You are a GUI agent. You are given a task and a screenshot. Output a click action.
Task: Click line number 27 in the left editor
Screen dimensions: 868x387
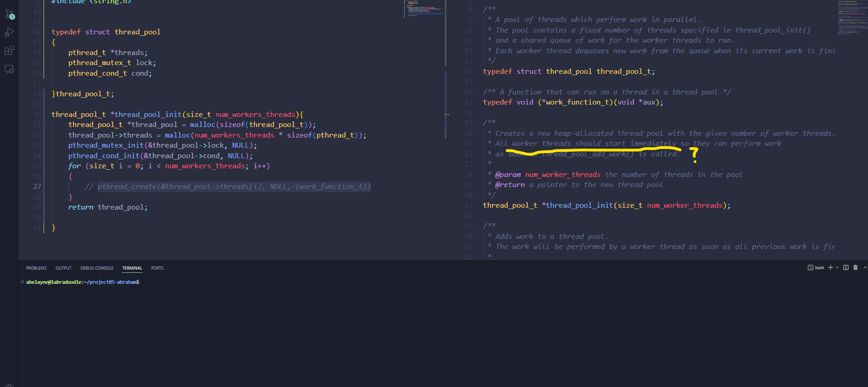click(37, 187)
